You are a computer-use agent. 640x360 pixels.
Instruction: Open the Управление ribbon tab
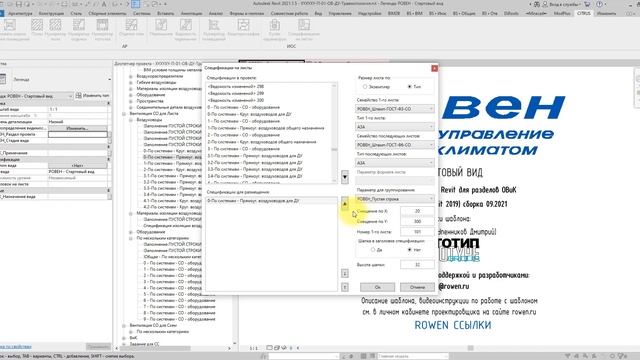pyautogui.click(x=340, y=13)
